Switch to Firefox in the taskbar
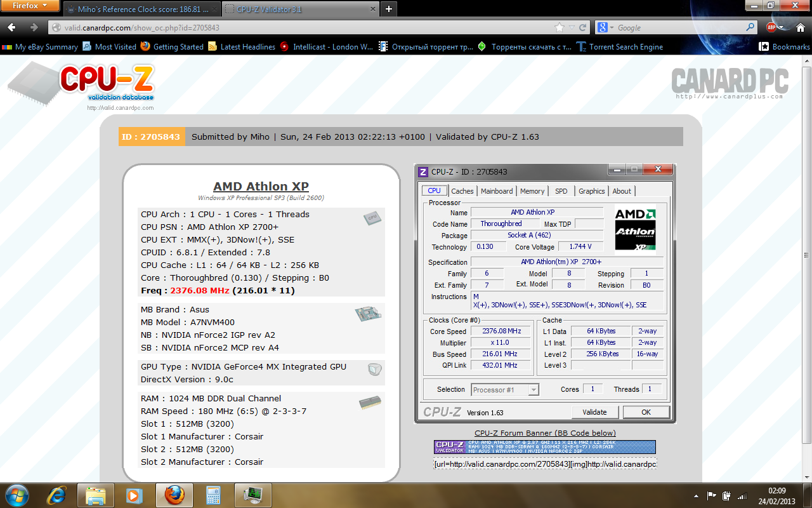 tap(174, 495)
